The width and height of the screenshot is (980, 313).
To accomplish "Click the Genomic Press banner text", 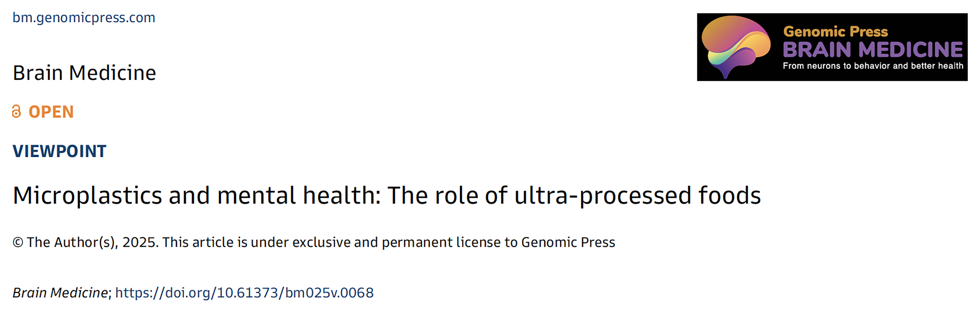I will [x=835, y=31].
